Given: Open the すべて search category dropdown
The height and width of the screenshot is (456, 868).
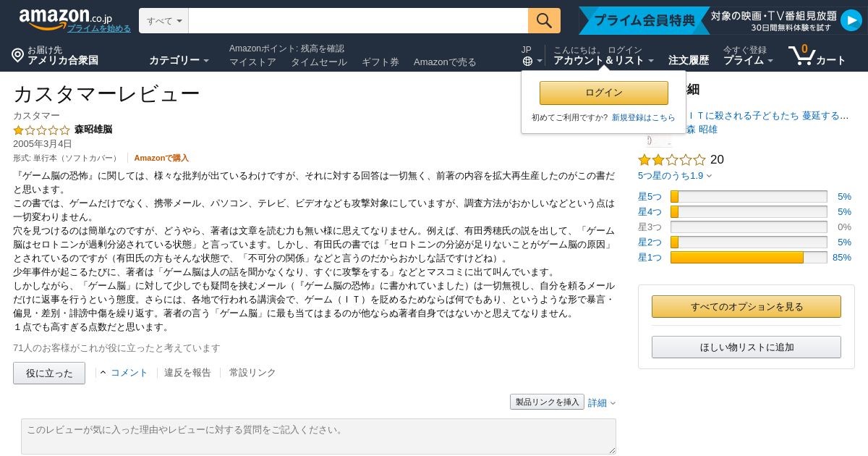Looking at the screenshot, I should point(164,21).
